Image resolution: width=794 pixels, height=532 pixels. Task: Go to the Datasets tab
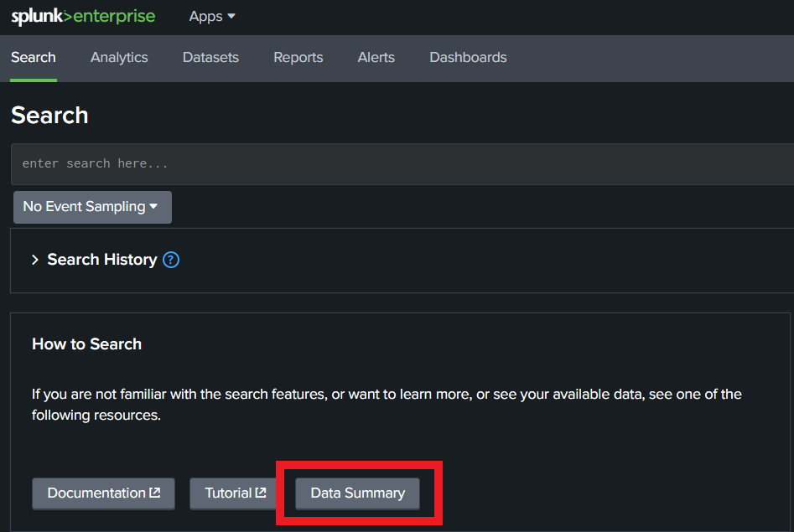click(x=210, y=58)
